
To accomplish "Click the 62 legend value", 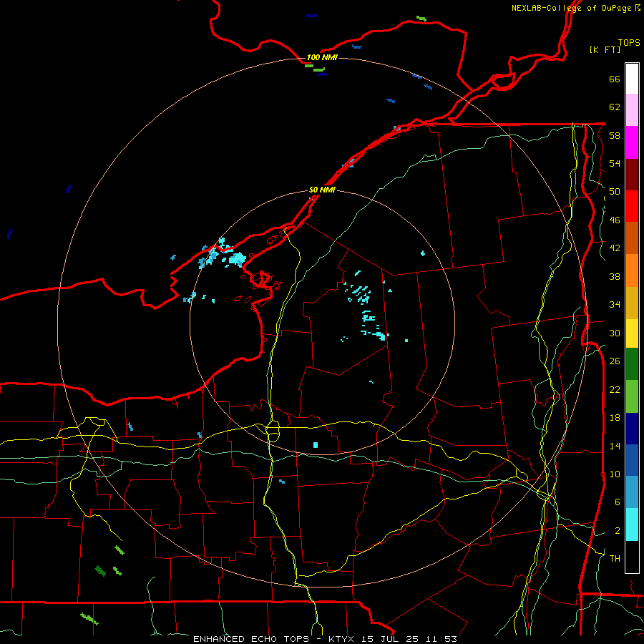I will (x=615, y=107).
